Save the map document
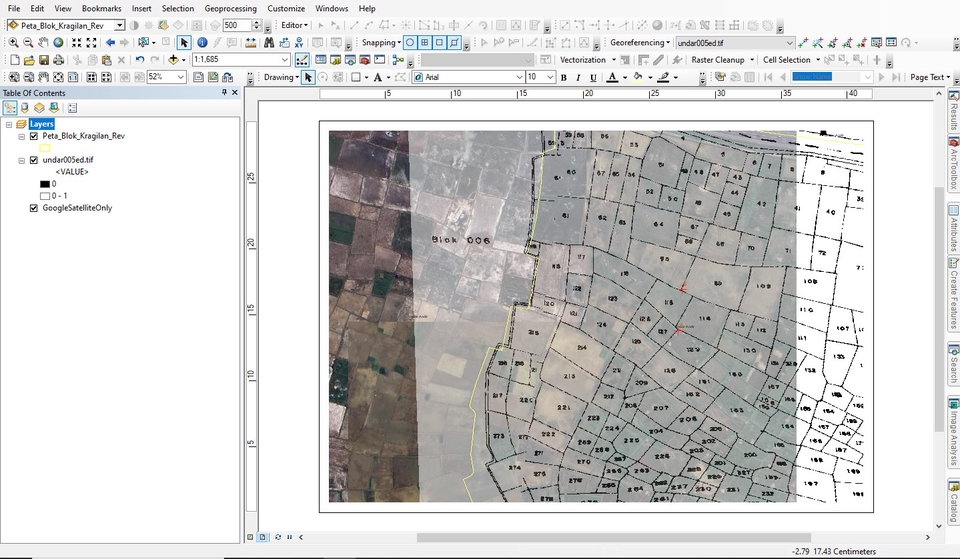The height and width of the screenshot is (559, 960). 44,60
